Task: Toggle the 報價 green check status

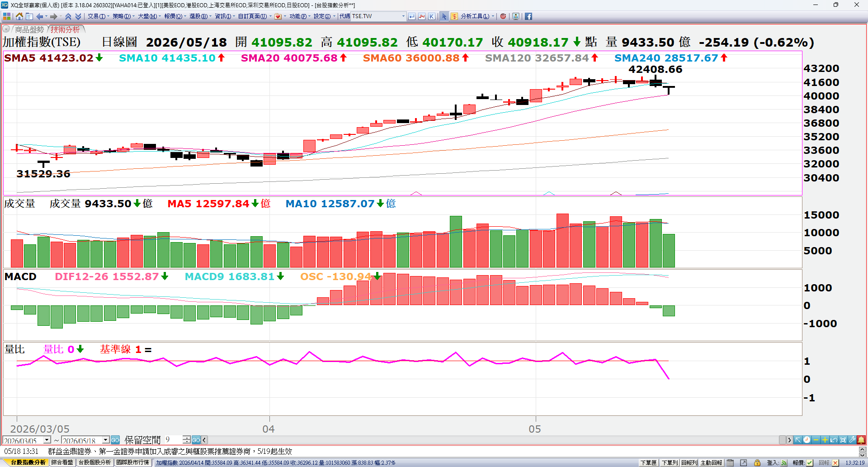Action: pyautogui.click(x=810, y=462)
